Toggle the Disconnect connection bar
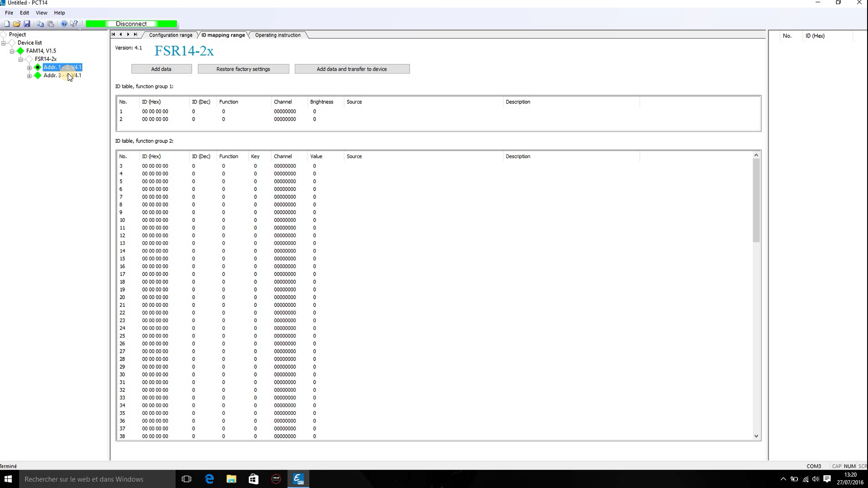The width and height of the screenshot is (868, 488). click(x=131, y=24)
